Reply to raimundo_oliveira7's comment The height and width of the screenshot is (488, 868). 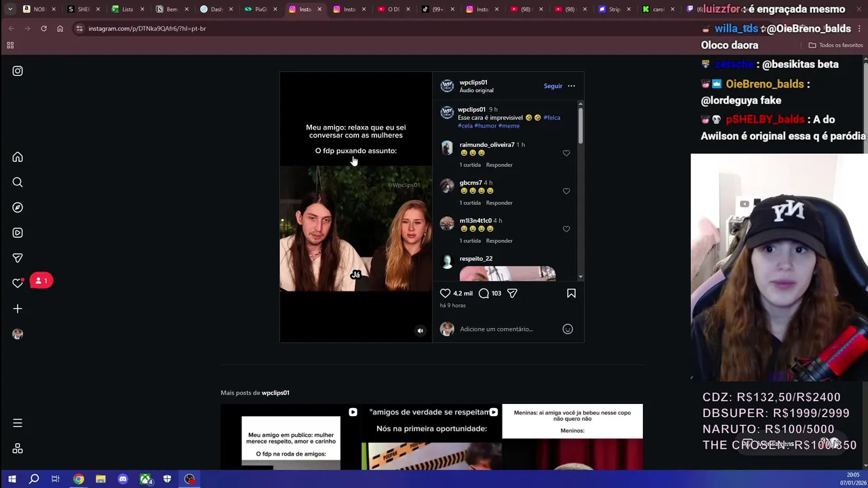pos(499,165)
